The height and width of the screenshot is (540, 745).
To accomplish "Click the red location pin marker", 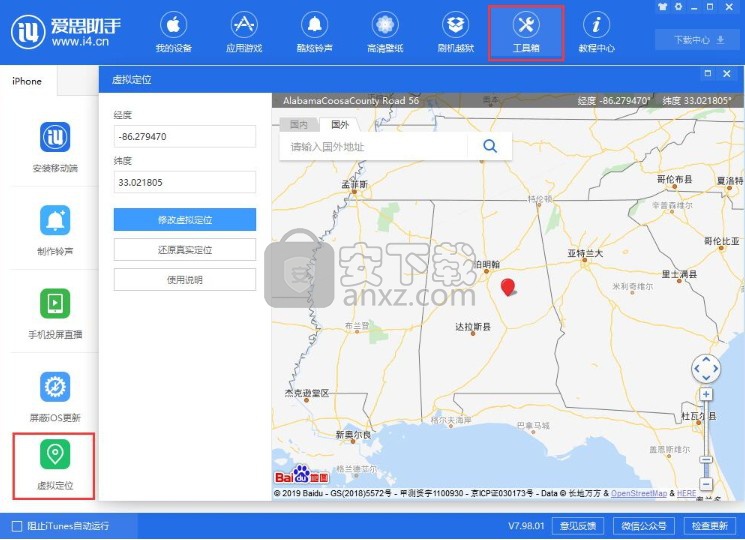I will pyautogui.click(x=508, y=286).
